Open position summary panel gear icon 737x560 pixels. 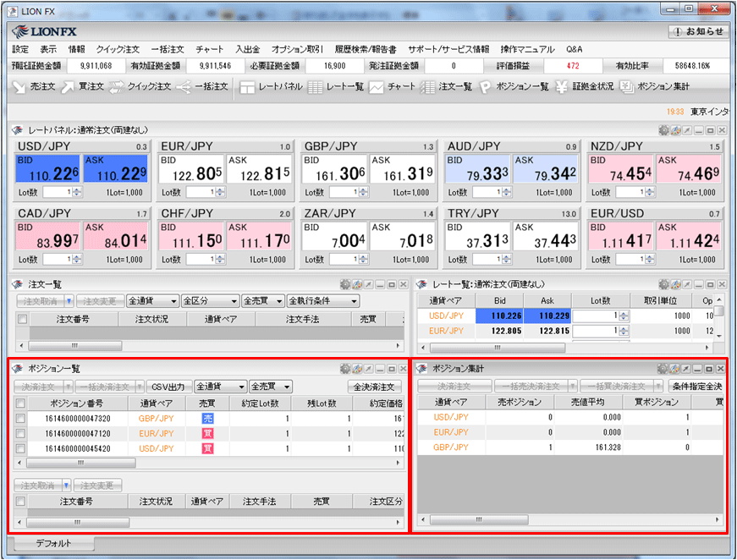click(x=663, y=369)
